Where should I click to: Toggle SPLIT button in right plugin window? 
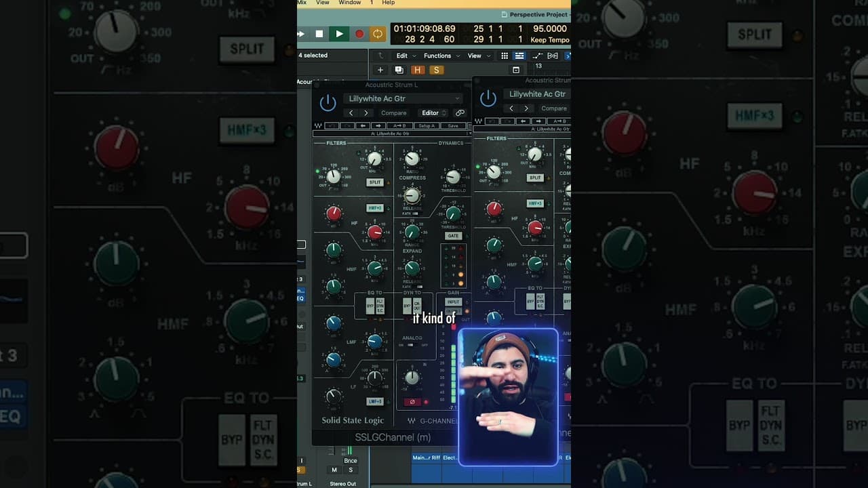click(x=535, y=178)
